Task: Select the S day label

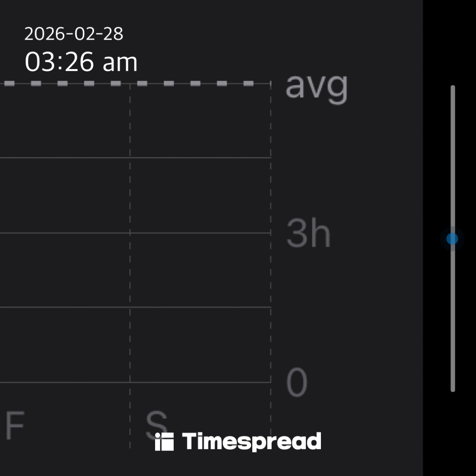Action: [x=156, y=424]
